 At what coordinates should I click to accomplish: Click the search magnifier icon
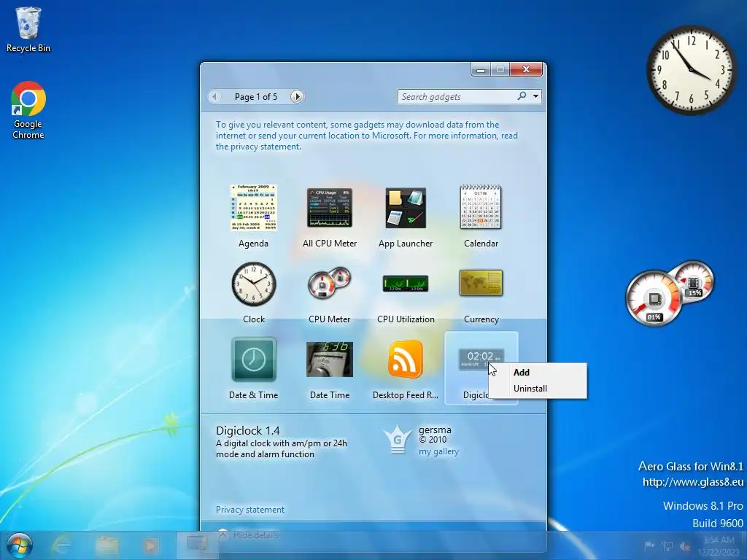point(522,96)
